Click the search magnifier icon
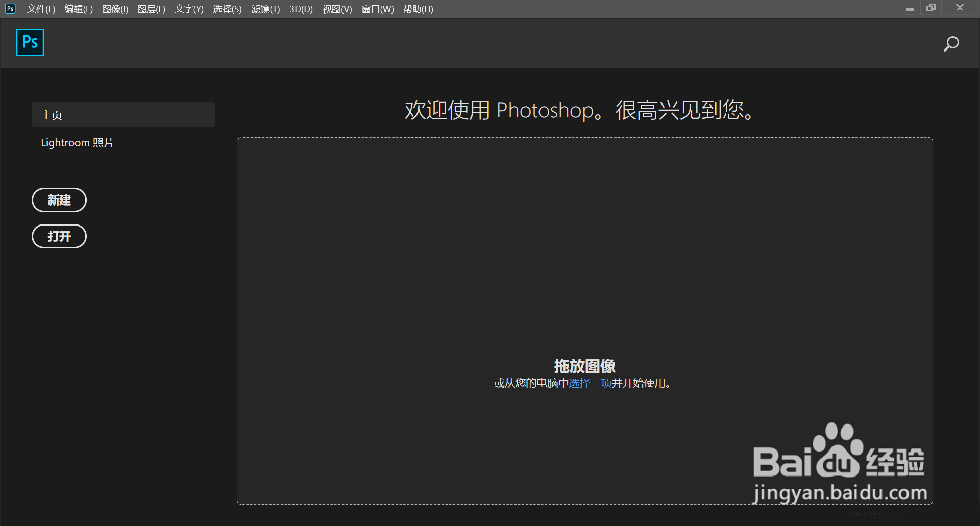 [x=951, y=44]
